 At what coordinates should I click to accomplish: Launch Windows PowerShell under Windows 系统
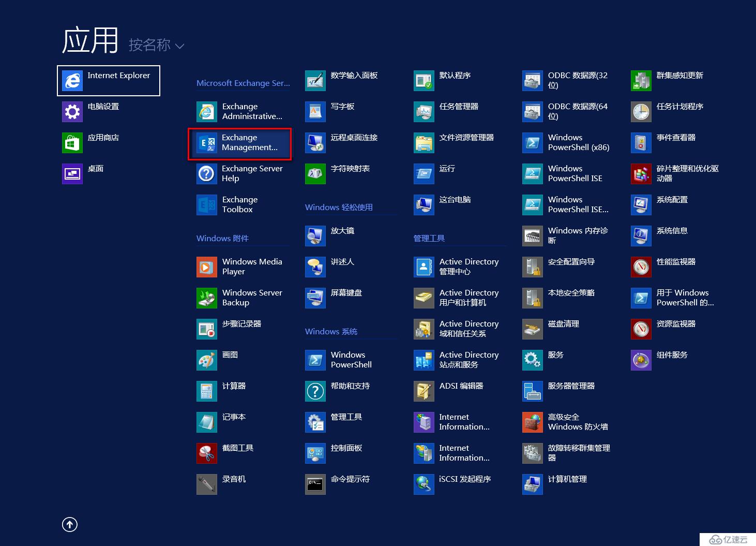click(x=315, y=360)
